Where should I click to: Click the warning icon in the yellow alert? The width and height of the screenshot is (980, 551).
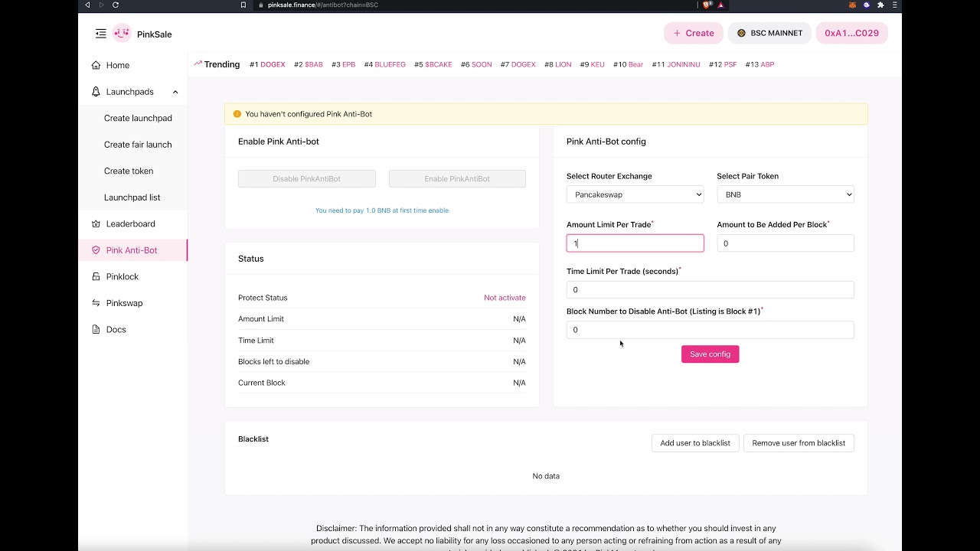pyautogui.click(x=237, y=114)
